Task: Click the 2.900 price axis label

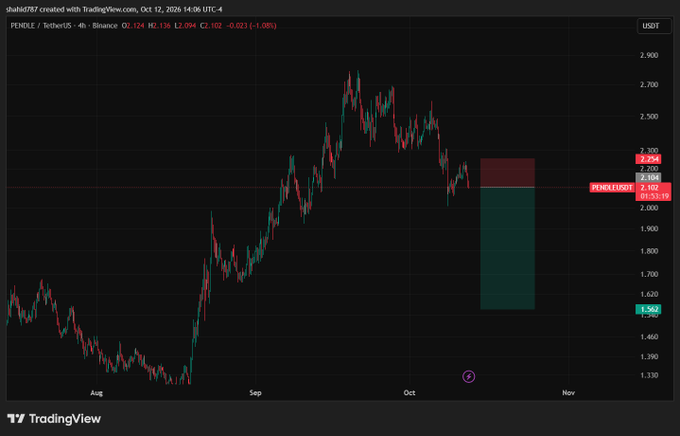Action: [x=649, y=55]
